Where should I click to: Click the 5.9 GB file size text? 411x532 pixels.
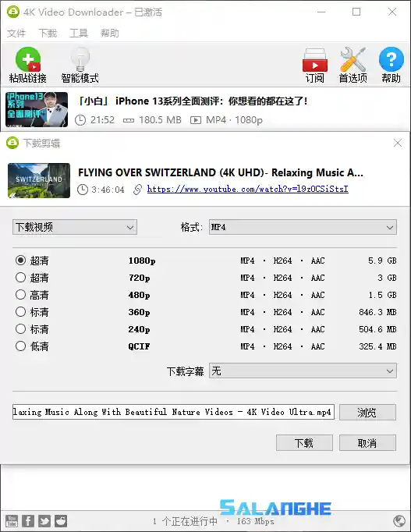pyautogui.click(x=382, y=261)
